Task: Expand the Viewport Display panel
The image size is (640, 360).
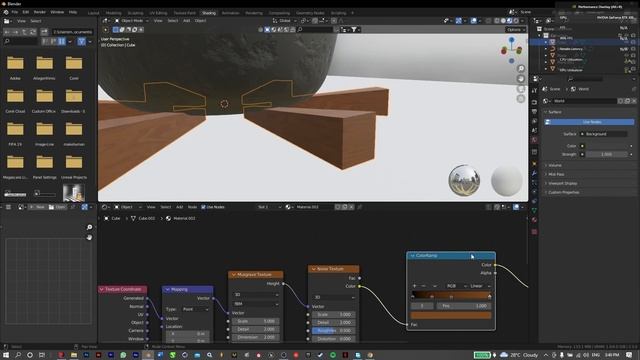Action: coord(562,183)
